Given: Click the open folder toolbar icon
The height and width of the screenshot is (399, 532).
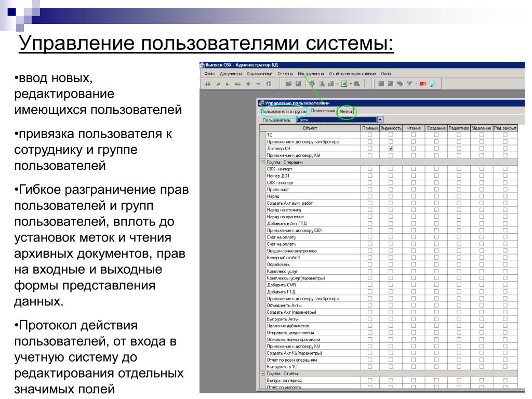Looking at the screenshot, I should (x=289, y=84).
